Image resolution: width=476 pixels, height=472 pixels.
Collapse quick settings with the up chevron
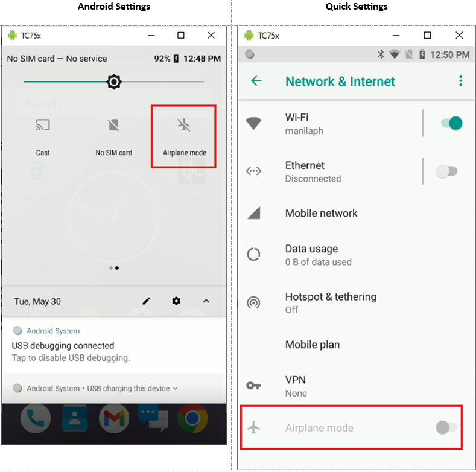(x=206, y=301)
